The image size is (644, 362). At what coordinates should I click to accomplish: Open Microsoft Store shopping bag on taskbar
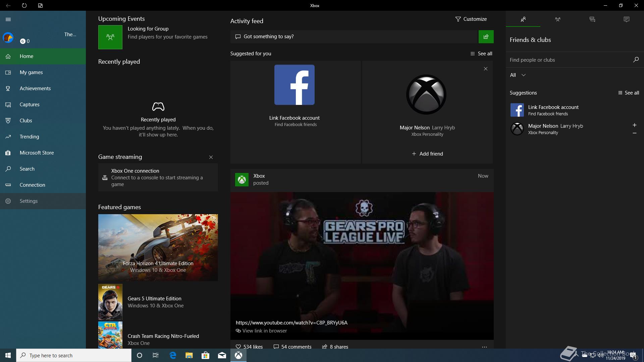tap(206, 355)
